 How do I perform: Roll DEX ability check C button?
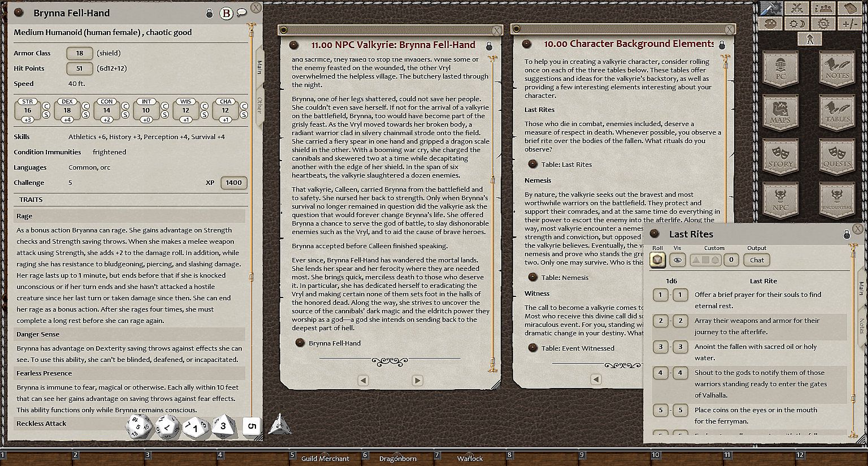pyautogui.click(x=86, y=106)
